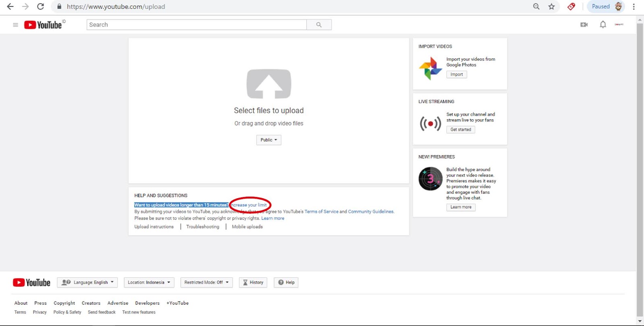The height and width of the screenshot is (326, 644).
Task: Open the About footer link
Action: (x=21, y=303)
